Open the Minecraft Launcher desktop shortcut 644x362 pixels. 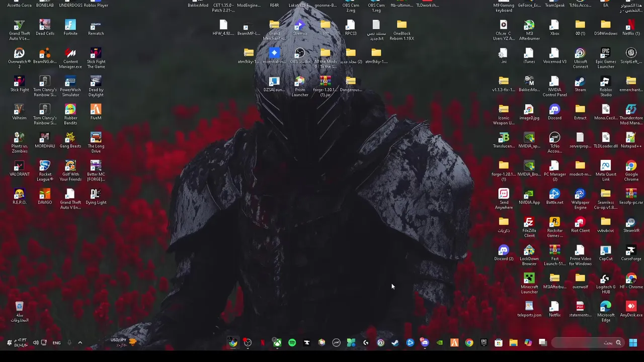[x=529, y=284]
